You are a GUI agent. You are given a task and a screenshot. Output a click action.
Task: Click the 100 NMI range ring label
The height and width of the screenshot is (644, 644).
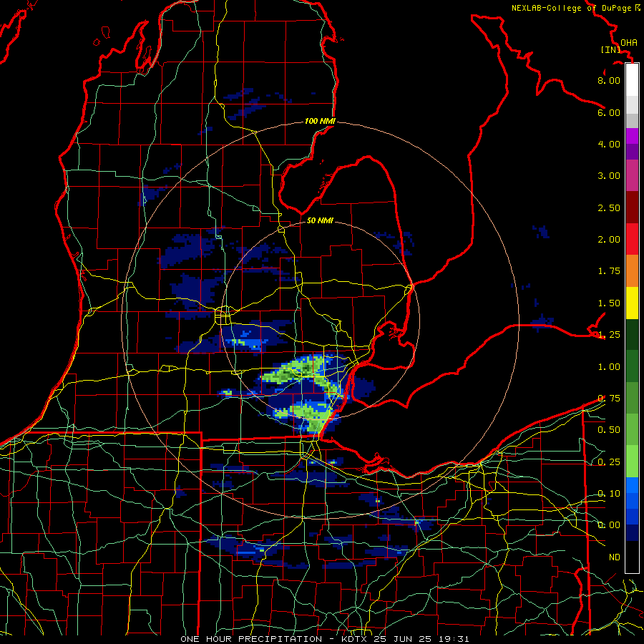320,121
